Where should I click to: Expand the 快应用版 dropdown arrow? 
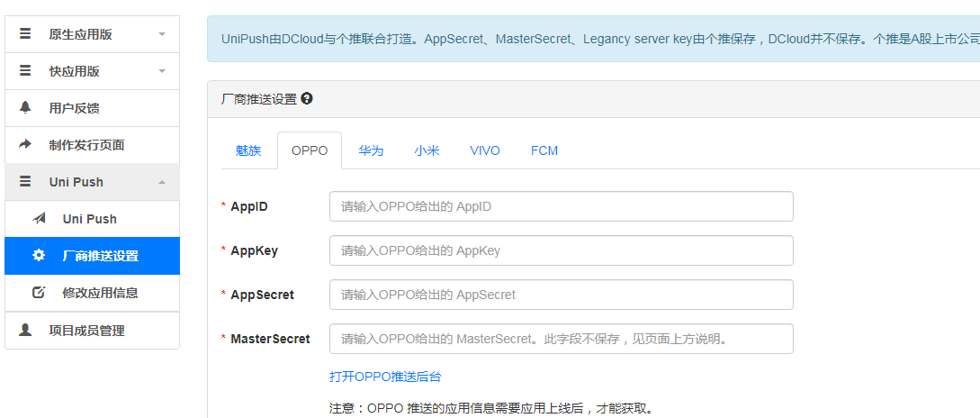coord(163,70)
